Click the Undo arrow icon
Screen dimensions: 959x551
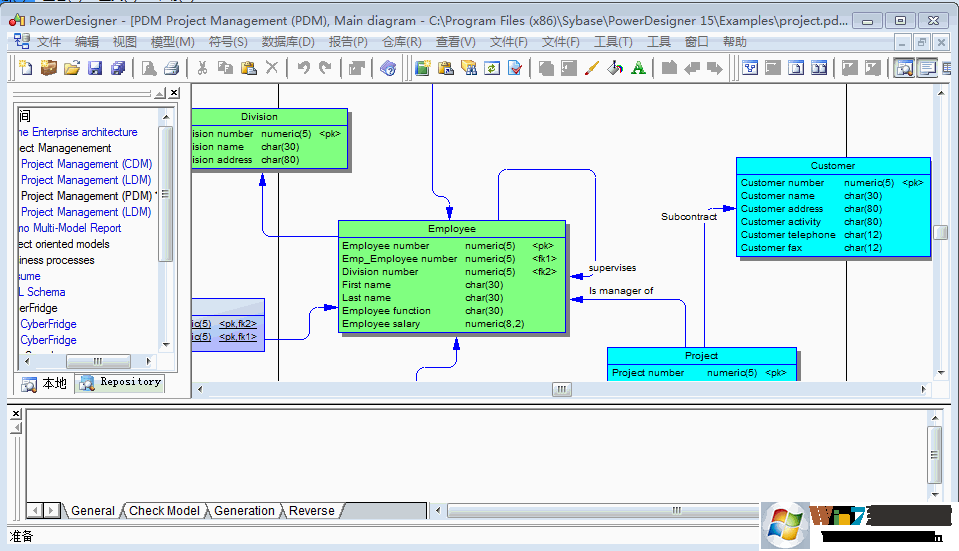pos(302,68)
